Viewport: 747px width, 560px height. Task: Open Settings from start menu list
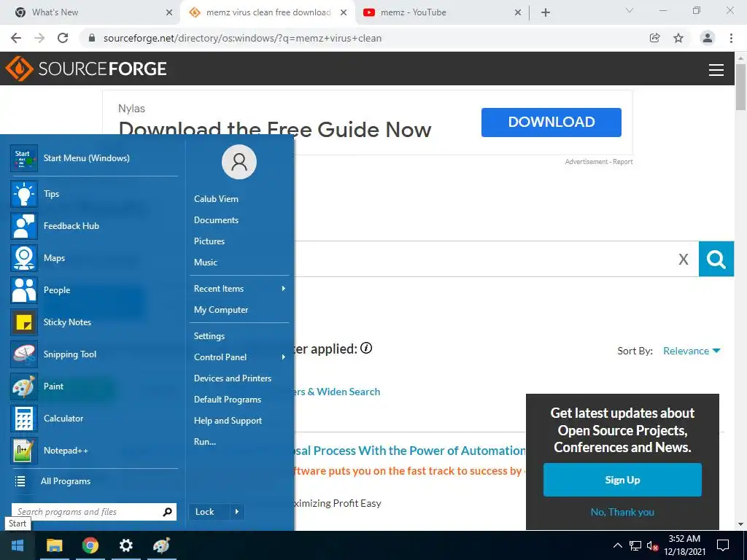pyautogui.click(x=209, y=336)
